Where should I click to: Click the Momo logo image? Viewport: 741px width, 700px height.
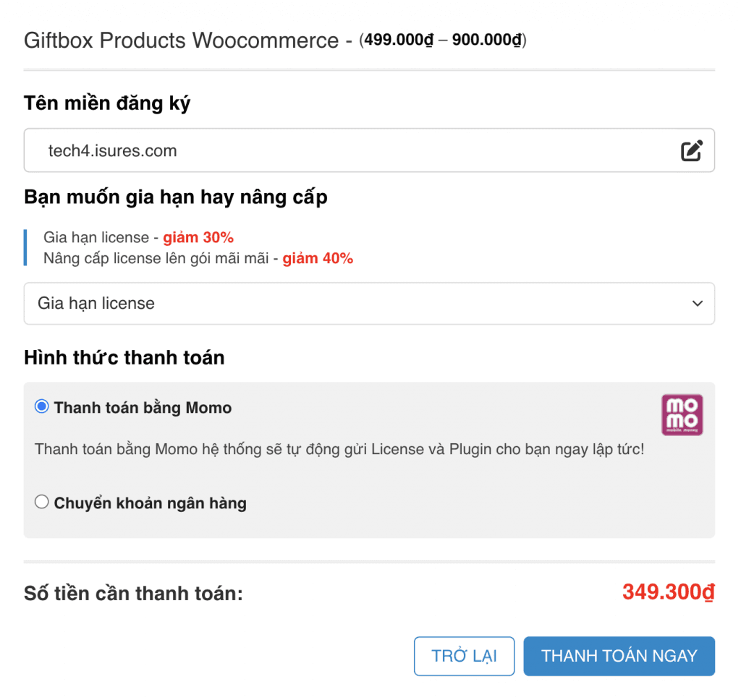(682, 415)
